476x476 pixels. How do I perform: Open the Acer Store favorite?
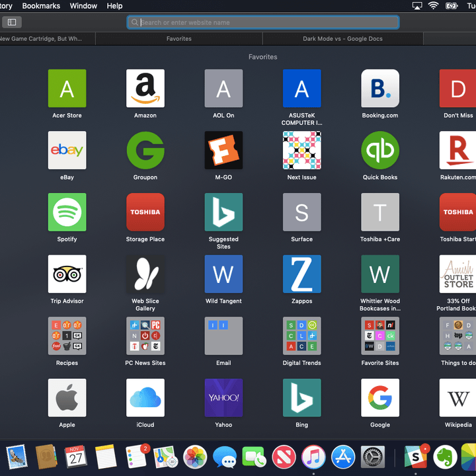coord(67,89)
